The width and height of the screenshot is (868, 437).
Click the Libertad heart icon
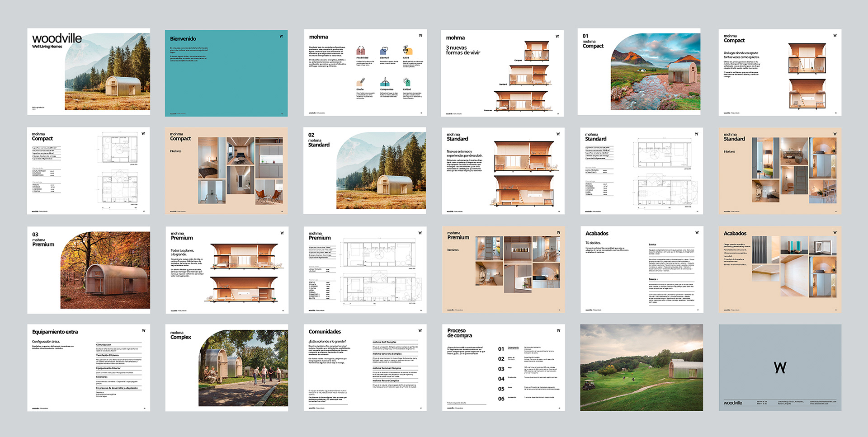(384, 51)
